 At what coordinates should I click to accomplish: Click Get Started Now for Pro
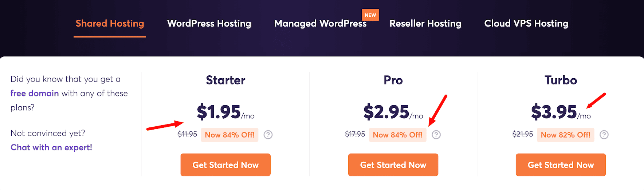tap(393, 165)
